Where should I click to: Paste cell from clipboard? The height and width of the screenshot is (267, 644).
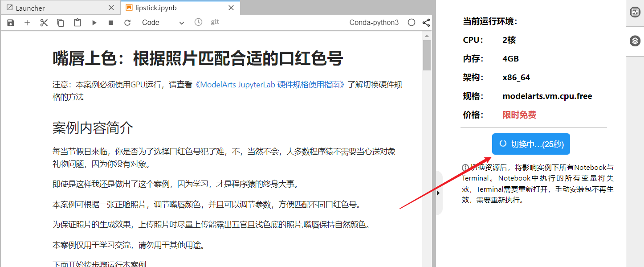77,23
